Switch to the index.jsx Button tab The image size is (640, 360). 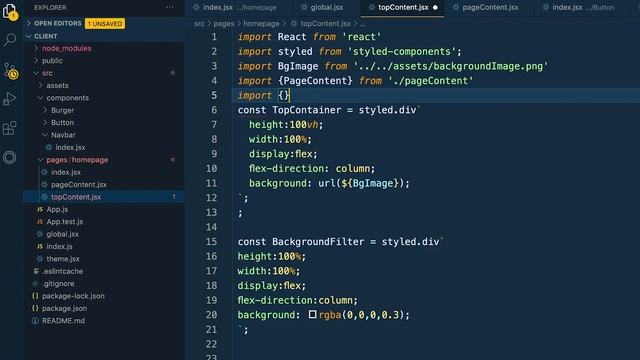click(579, 7)
